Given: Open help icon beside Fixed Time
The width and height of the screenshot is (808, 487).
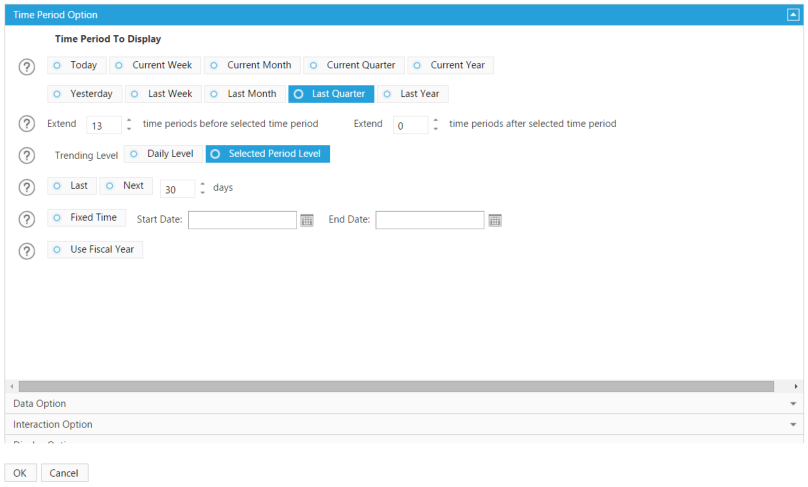Looking at the screenshot, I should pyautogui.click(x=27, y=219).
